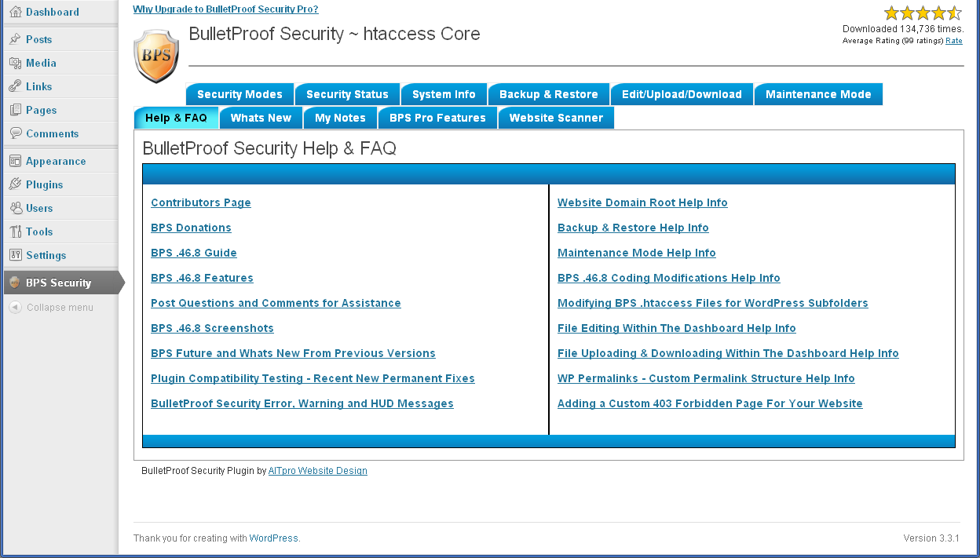Screen dimensions: 980x558
Task: Open WP Permalinks Custom Permalink Structure link
Action: coord(706,378)
